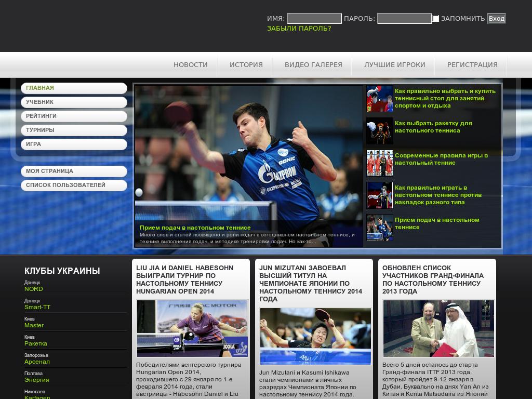The width and height of the screenshot is (532, 399).
Task: Select ЛУЧШИЕ ИГРОКИ in the top menu
Action: (x=395, y=65)
